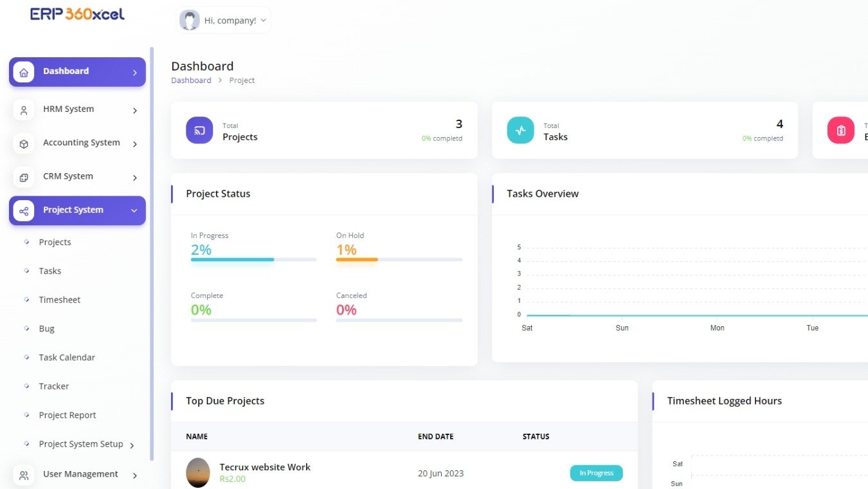The height and width of the screenshot is (489, 868).
Task: Click the Dashboard breadcrumb link
Action: coord(191,80)
